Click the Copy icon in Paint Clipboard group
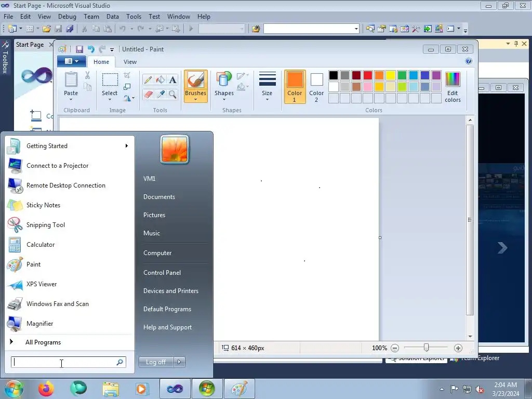 click(x=87, y=87)
